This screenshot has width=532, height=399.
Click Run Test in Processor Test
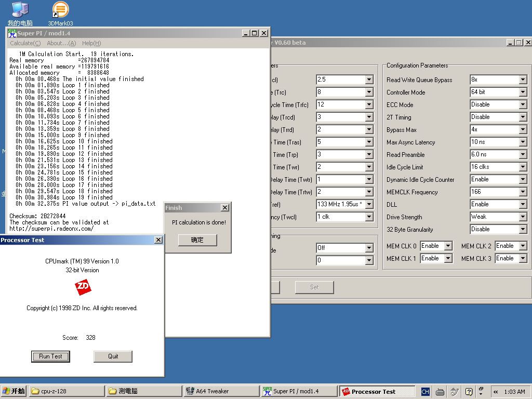pos(50,356)
